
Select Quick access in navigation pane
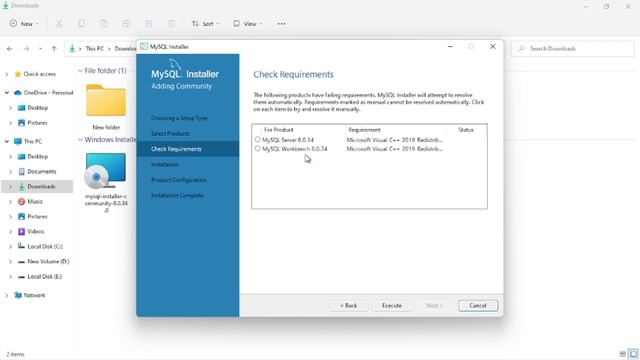(x=40, y=74)
